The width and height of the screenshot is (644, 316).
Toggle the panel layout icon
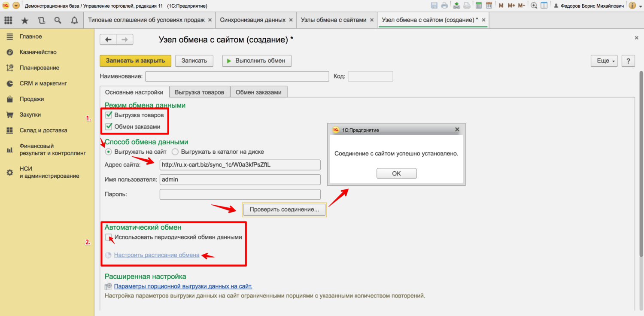pyautogui.click(x=544, y=6)
